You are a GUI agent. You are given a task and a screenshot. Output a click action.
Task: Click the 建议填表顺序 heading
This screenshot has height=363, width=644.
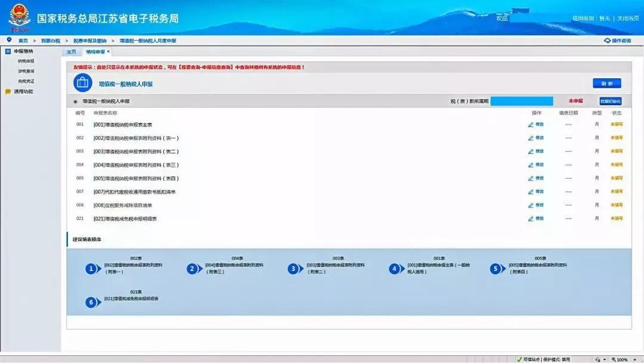pos(86,239)
